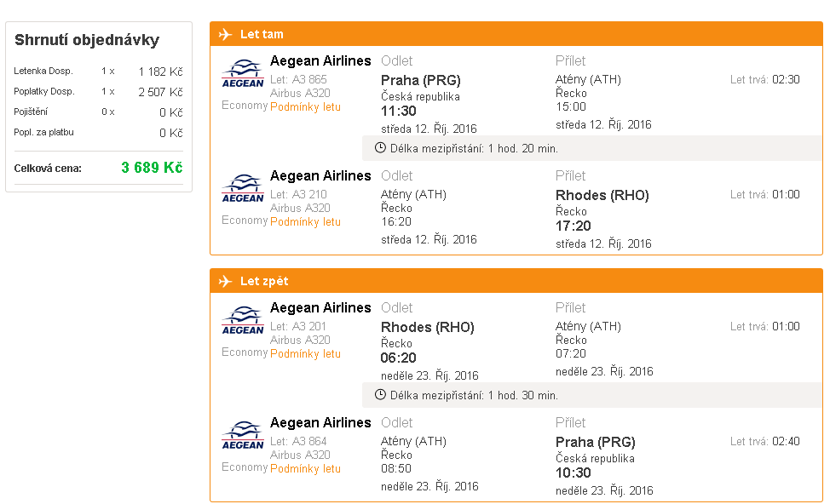Viewport: 830px width, 504px height.
Task: Click the airplane icon beside Let zpět
Action: [225, 281]
